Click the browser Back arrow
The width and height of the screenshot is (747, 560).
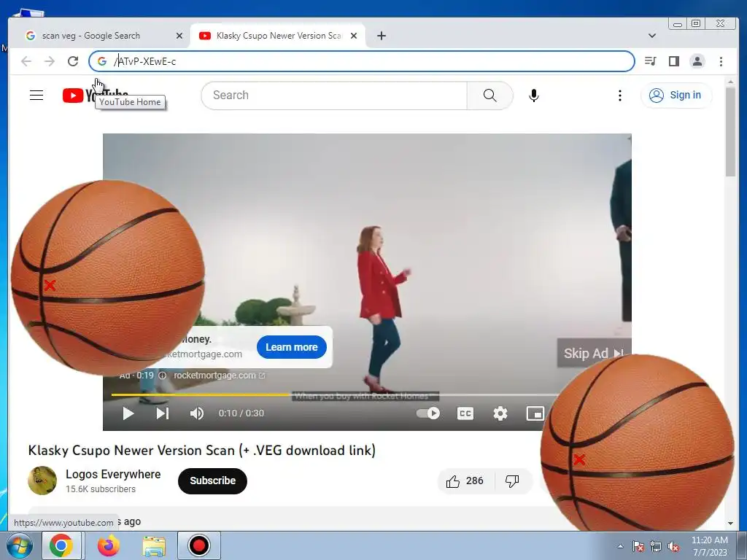pos(26,61)
